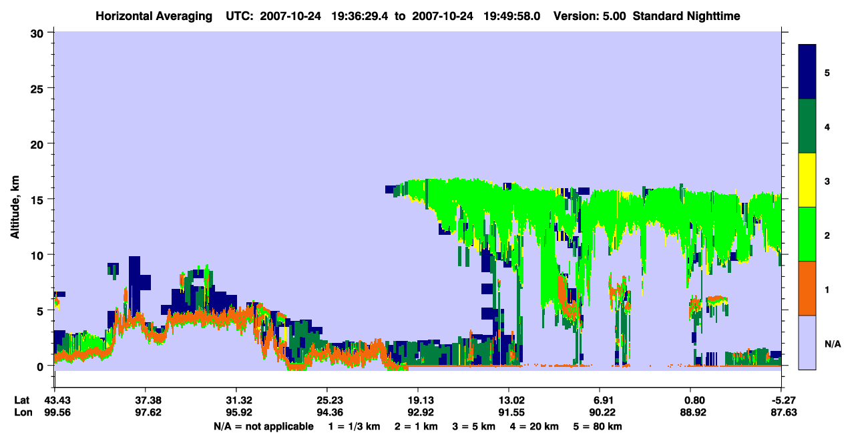Click the orange colorbar segment 1
Image resolution: width=868 pixels, height=445 pixels.
(807, 288)
